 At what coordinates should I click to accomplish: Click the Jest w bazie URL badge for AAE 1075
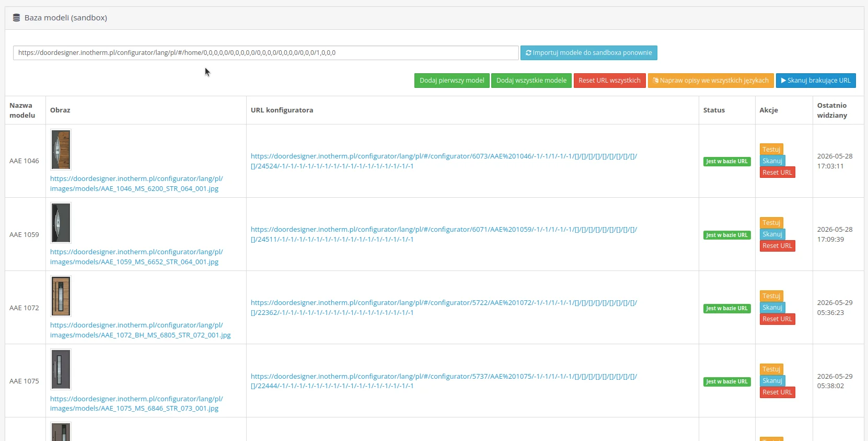727,381
